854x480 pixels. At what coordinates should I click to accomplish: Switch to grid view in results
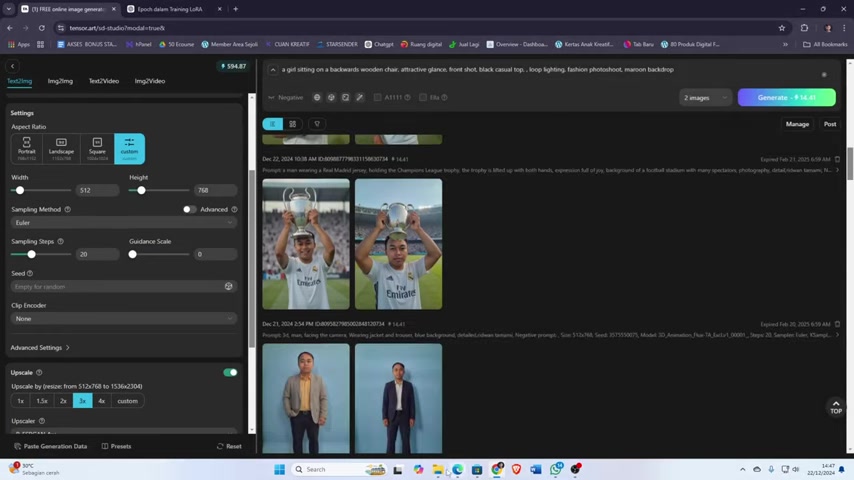292,124
